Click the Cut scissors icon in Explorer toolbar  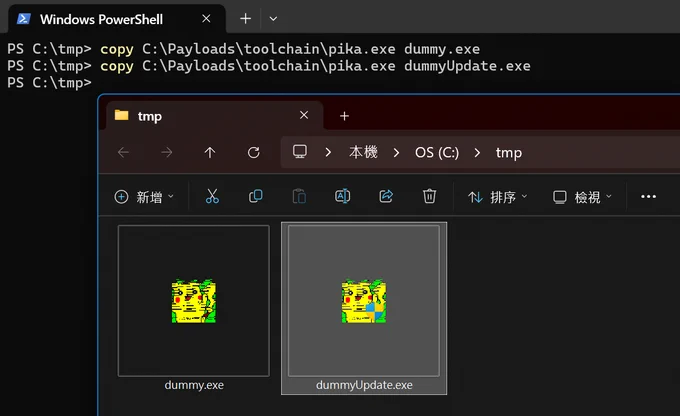coord(212,197)
